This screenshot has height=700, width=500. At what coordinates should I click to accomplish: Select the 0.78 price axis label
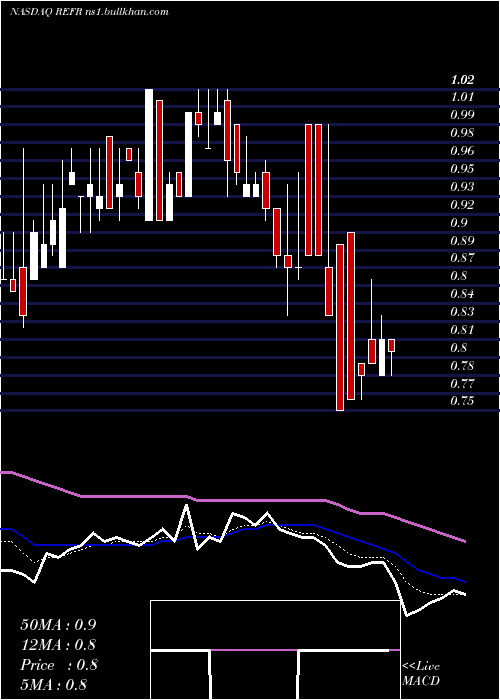[x=462, y=366]
